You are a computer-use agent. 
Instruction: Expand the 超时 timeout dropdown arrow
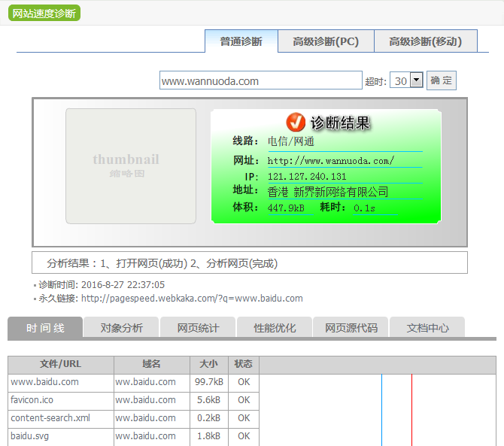coord(417,80)
